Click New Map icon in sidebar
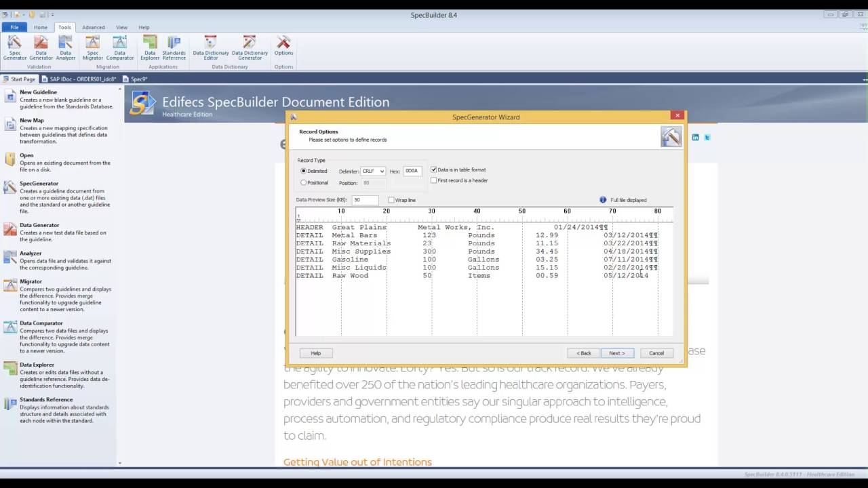 9,125
